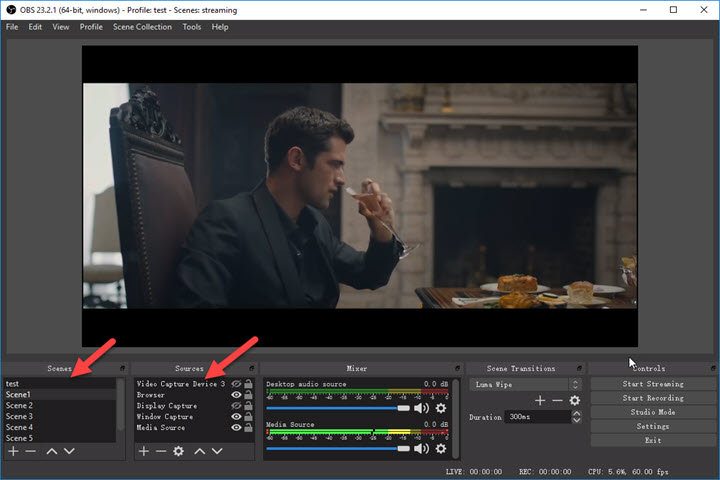Viewport: 720px width, 480px height.
Task: Increase transition Duration with up arrow
Action: click(576, 413)
